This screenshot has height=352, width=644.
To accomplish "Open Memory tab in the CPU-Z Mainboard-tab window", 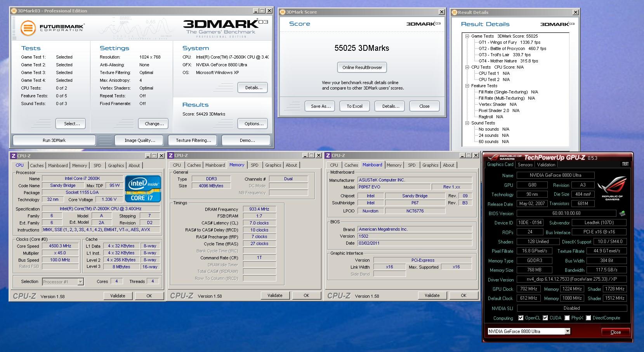I will point(394,165).
